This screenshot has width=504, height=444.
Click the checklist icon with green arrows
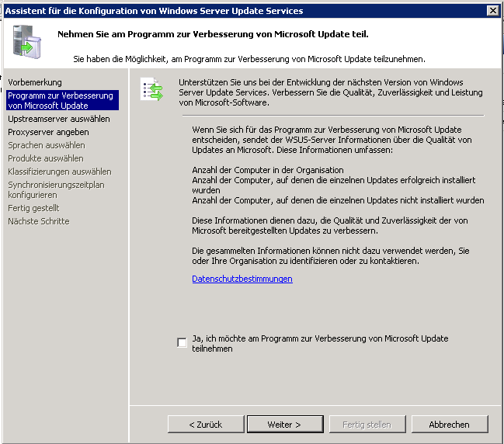tap(151, 89)
